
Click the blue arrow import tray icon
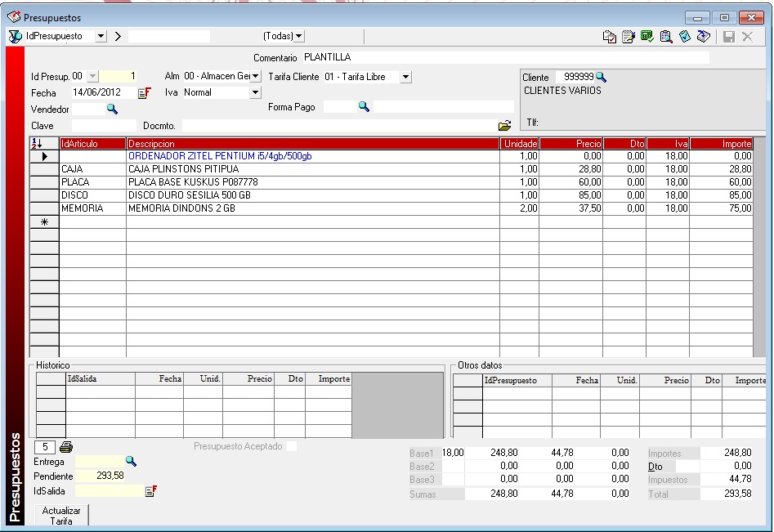[704, 37]
